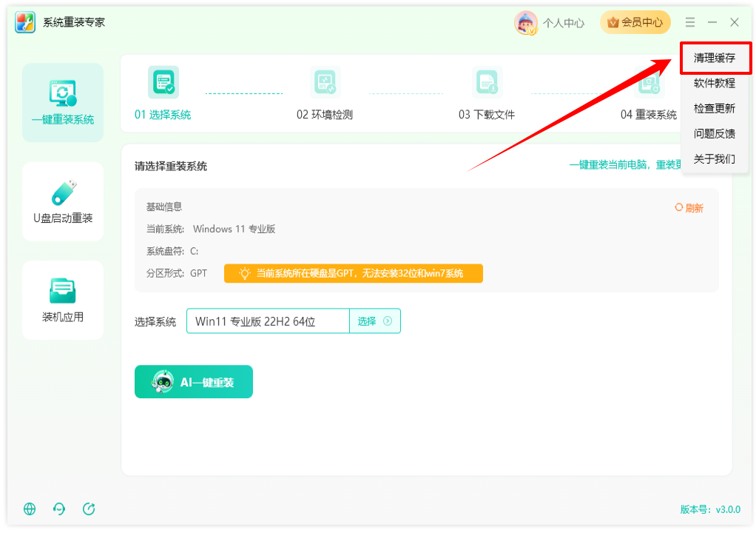Screen dimensions: 756x533
Task: Open the hamburger menu icon
Action: [690, 22]
